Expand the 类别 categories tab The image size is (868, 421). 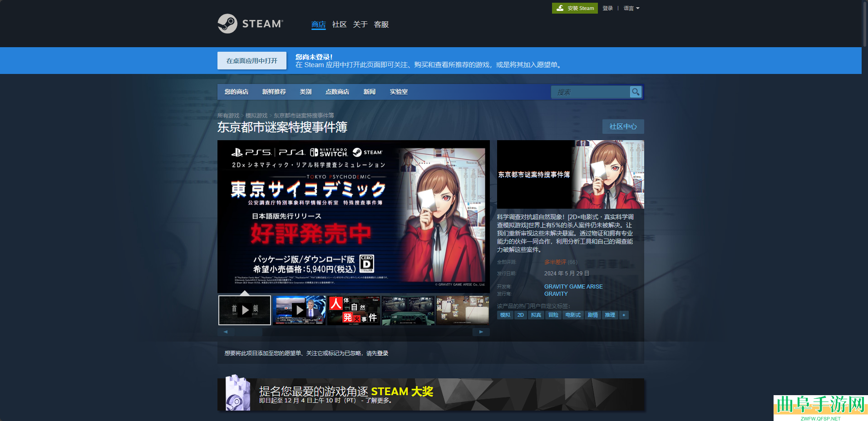[x=306, y=92]
